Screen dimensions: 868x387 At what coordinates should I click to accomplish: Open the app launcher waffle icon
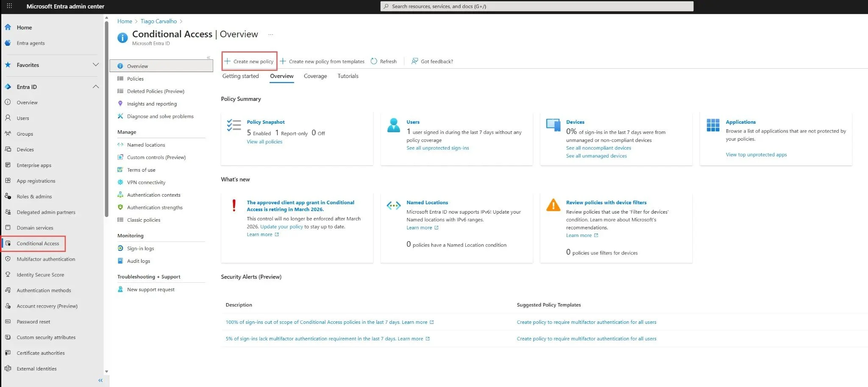(x=9, y=6)
